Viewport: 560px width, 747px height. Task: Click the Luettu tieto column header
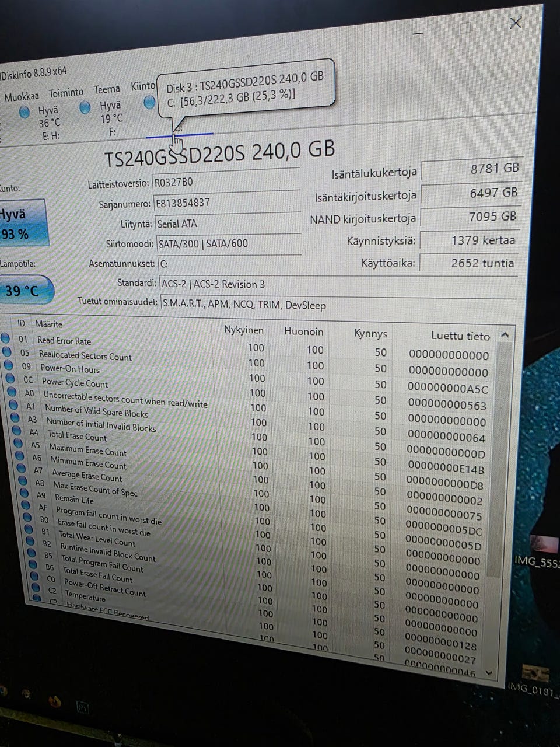point(460,336)
